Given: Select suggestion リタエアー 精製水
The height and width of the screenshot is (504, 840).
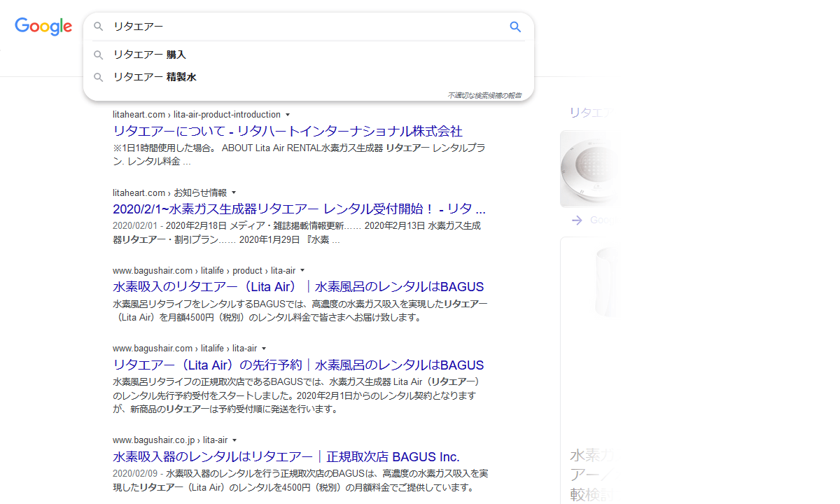Looking at the screenshot, I should 308,77.
